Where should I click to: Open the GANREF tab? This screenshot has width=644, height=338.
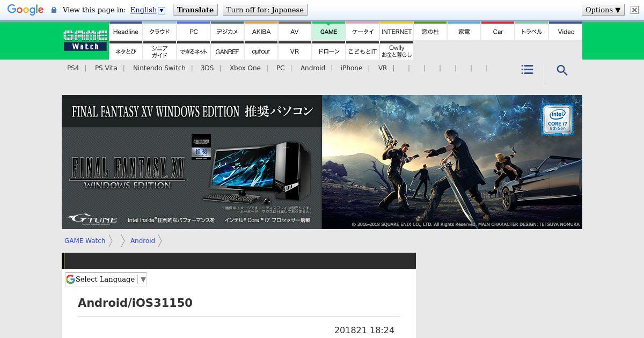click(227, 52)
